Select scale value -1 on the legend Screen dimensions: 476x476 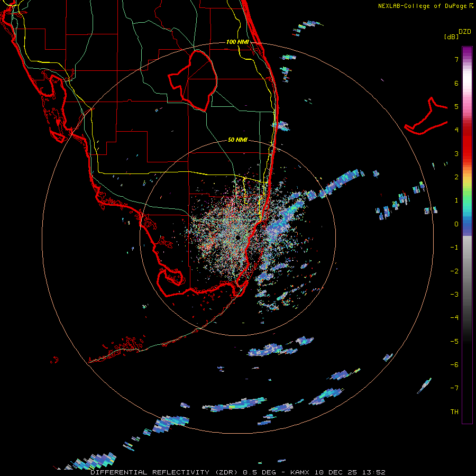(x=454, y=248)
